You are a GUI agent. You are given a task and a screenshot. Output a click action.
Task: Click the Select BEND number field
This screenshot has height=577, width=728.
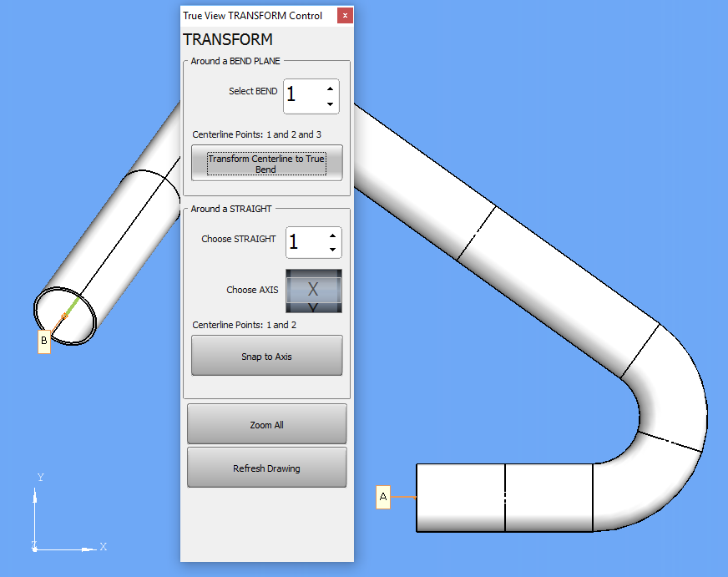click(x=302, y=97)
